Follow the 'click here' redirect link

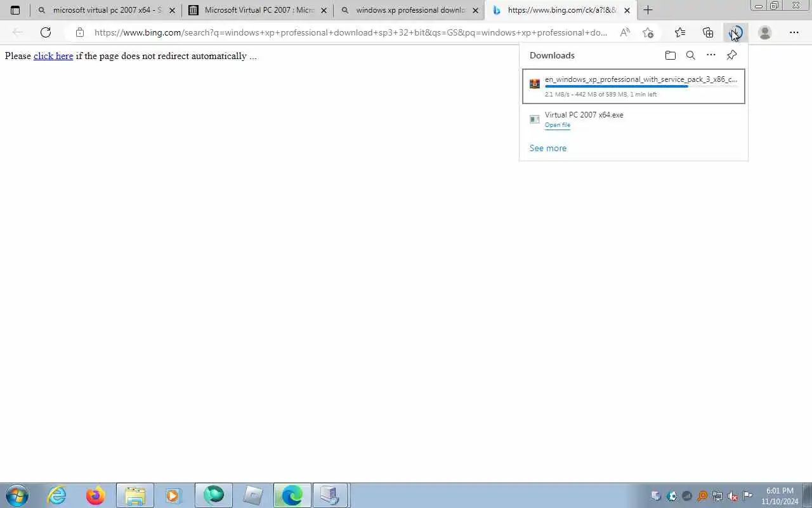coord(53,56)
